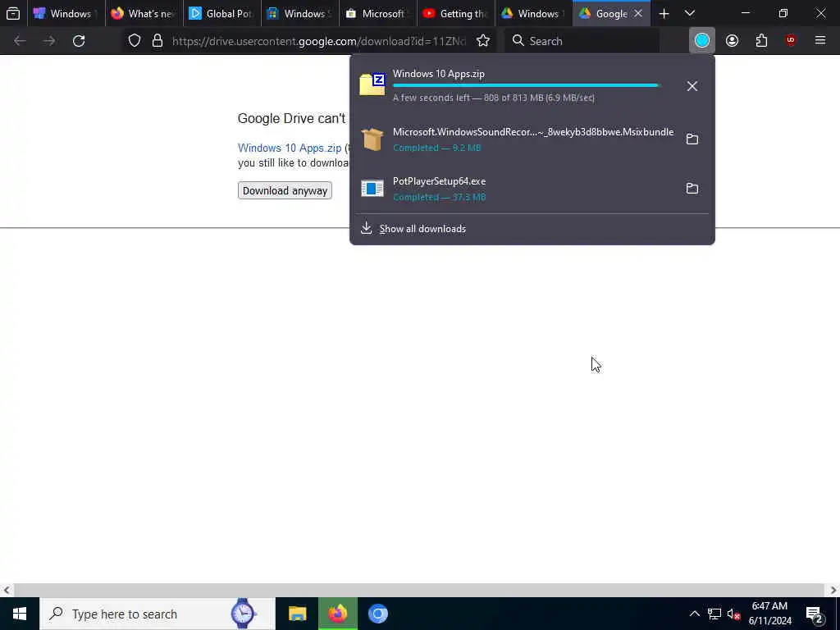Open the uBlock Origin extension icon
This screenshot has height=630, width=840.
tap(791, 41)
